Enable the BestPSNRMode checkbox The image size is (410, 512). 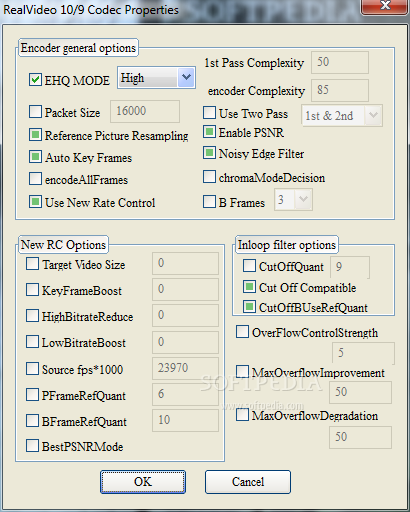click(32, 446)
